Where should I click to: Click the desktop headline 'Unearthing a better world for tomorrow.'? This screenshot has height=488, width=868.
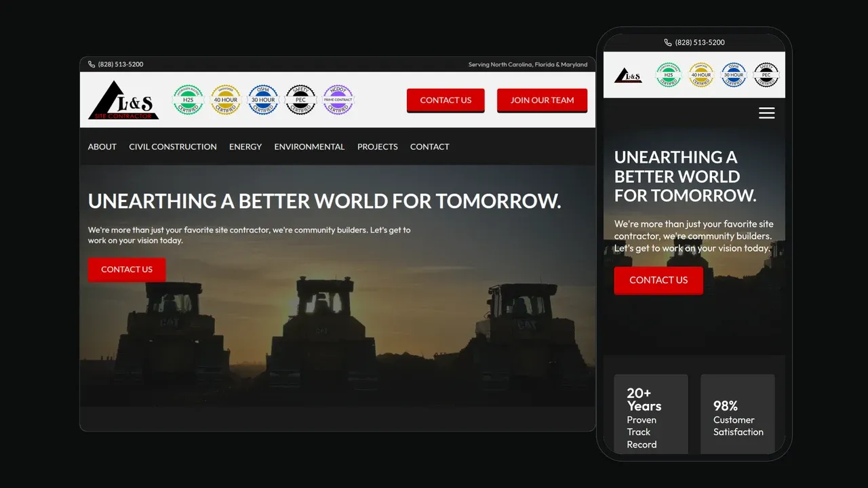325,201
